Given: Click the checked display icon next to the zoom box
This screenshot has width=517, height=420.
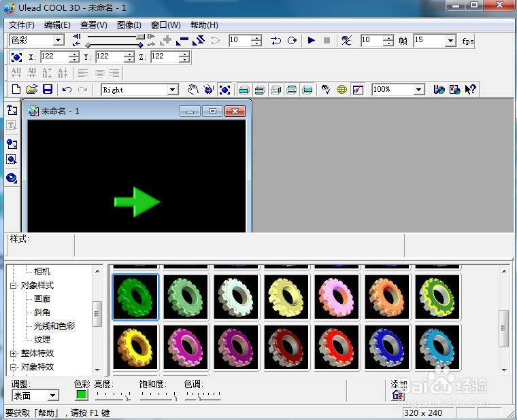Looking at the screenshot, I should pyautogui.click(x=358, y=90).
